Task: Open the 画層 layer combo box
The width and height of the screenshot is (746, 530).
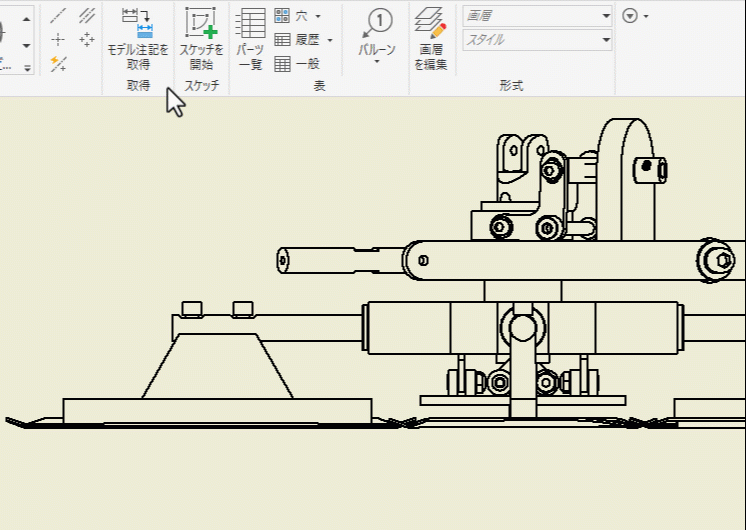Action: (x=537, y=16)
